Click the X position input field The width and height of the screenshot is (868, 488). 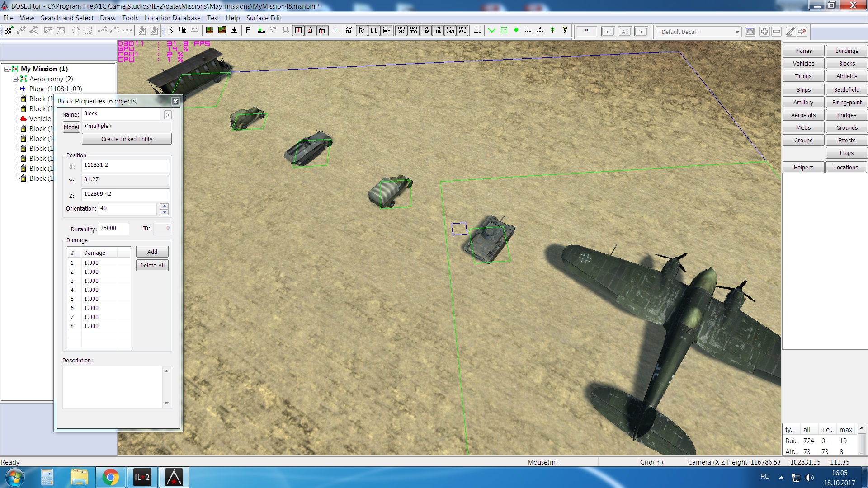(125, 165)
